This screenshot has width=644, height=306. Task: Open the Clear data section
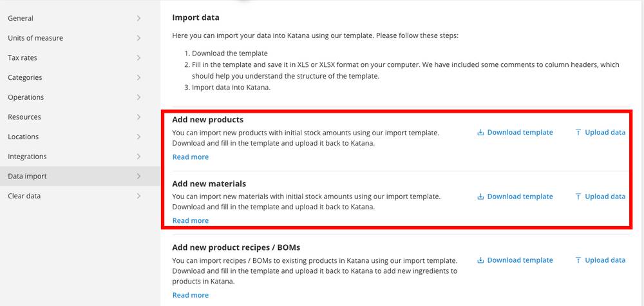[x=80, y=195]
